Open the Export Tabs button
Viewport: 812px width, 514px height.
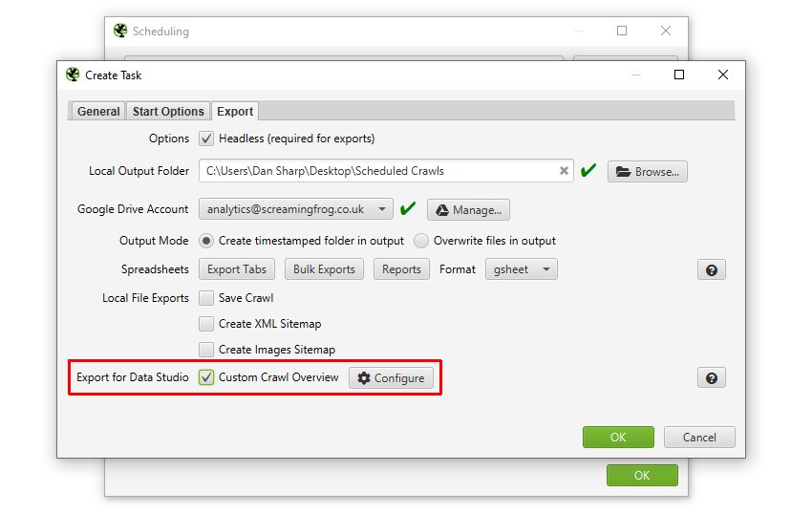coord(237,269)
